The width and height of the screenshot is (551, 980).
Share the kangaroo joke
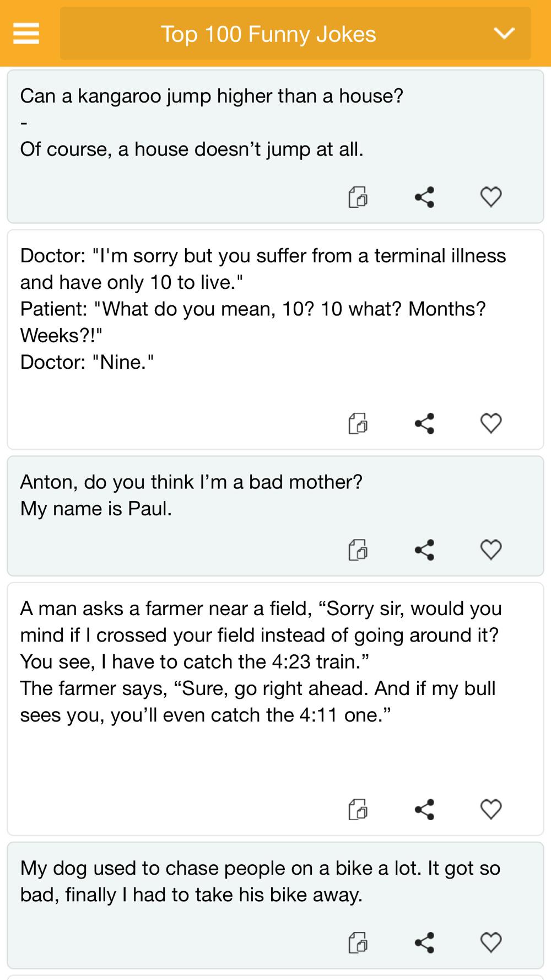(x=424, y=197)
